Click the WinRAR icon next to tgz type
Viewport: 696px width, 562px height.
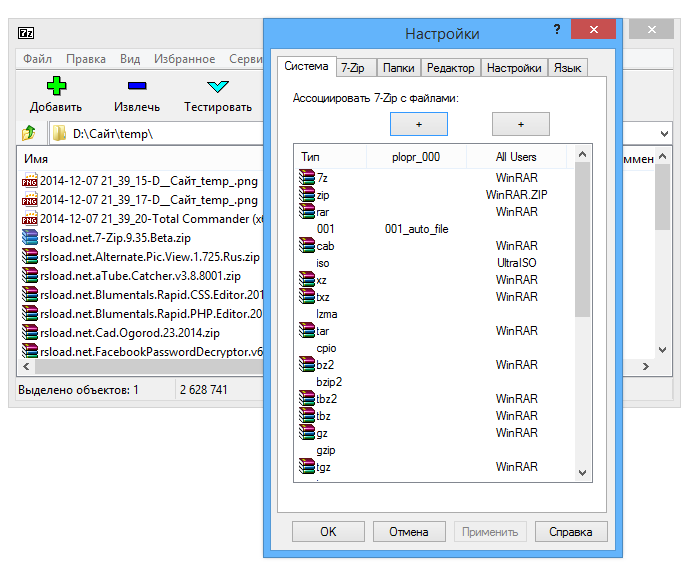[307, 466]
